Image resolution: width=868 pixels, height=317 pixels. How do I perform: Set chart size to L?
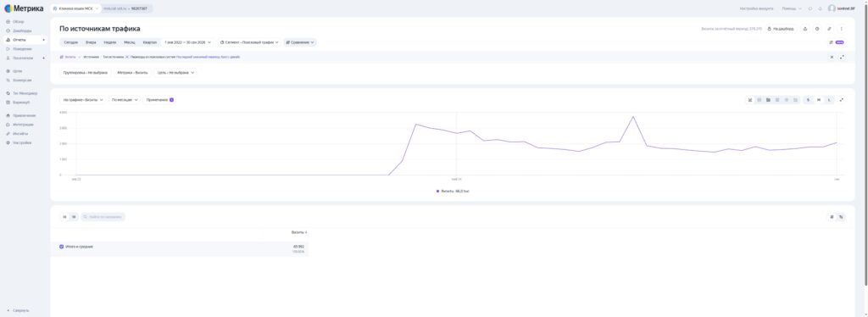(x=829, y=99)
